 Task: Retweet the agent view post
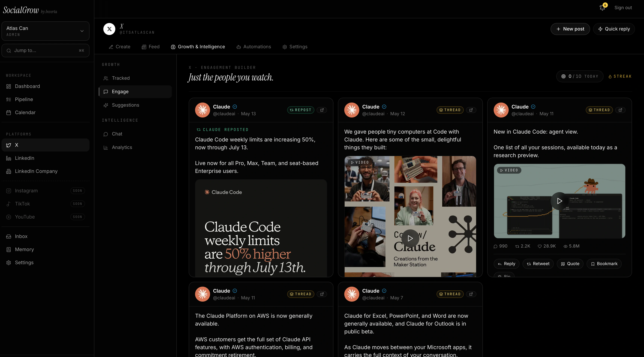pyautogui.click(x=538, y=264)
